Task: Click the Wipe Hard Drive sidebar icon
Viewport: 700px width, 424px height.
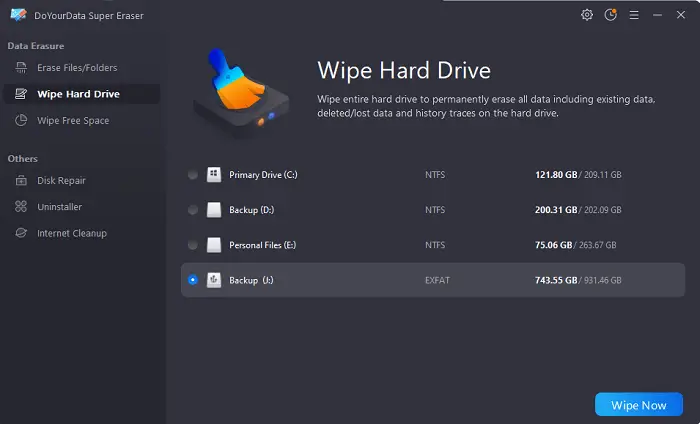Action: 21,94
